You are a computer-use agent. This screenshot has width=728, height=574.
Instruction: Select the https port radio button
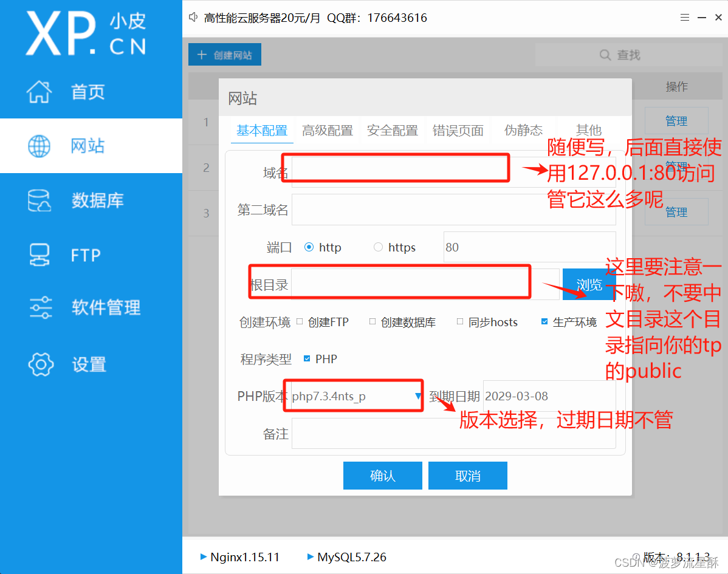[379, 247]
